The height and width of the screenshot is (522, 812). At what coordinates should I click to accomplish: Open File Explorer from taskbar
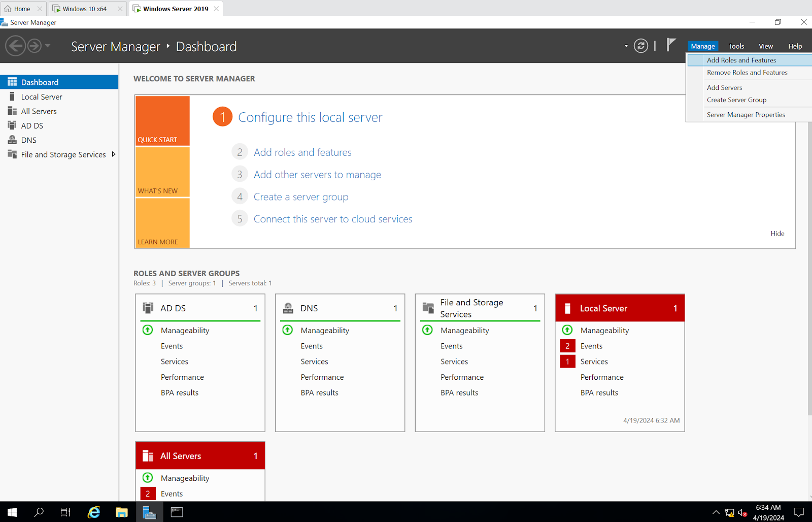(121, 512)
